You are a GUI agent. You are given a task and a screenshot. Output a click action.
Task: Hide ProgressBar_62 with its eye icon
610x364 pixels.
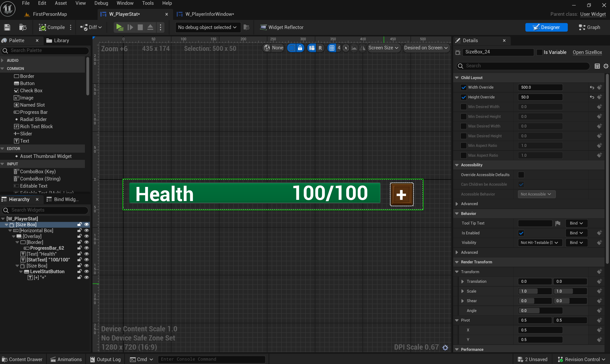tap(86, 248)
